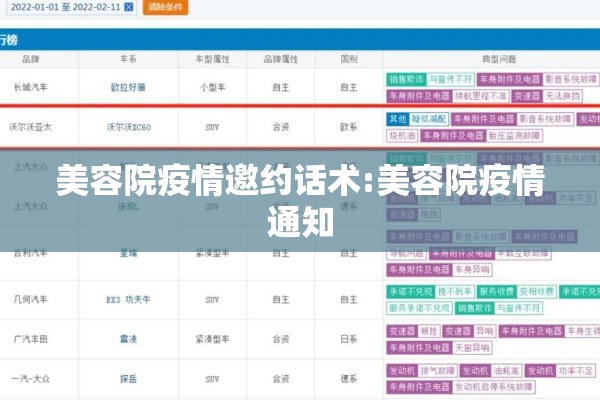This screenshot has height=400, width=600.
Task: Click the 发动机启停系统故障 issue tag
Action: coord(494,387)
